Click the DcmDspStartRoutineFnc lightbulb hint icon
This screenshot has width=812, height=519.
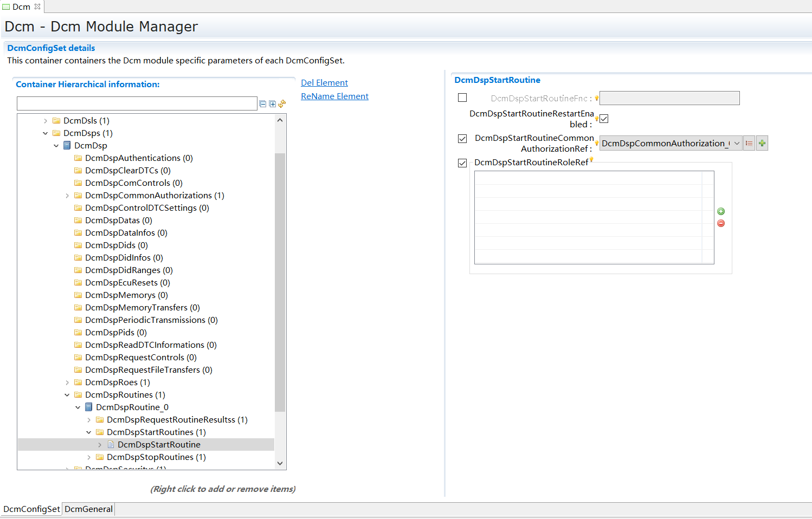tap(596, 99)
